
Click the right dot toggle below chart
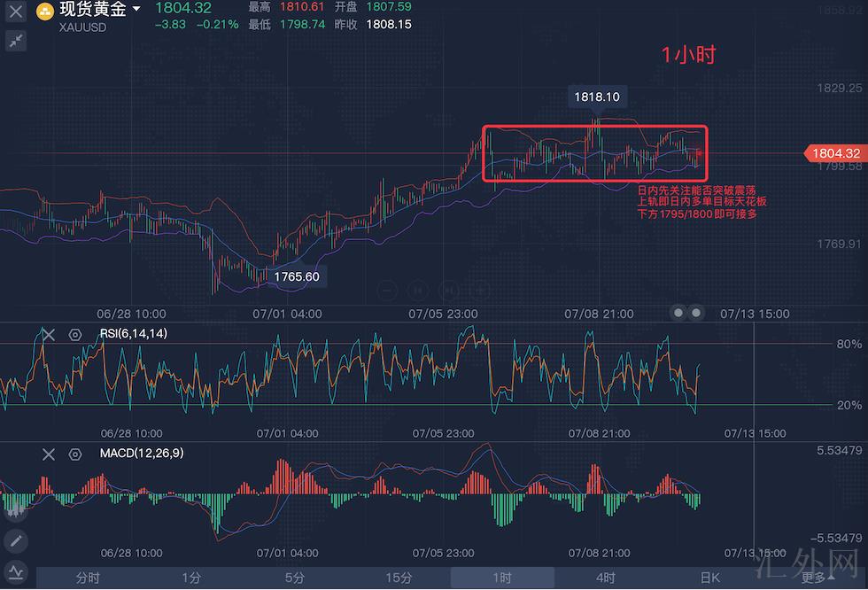696,312
